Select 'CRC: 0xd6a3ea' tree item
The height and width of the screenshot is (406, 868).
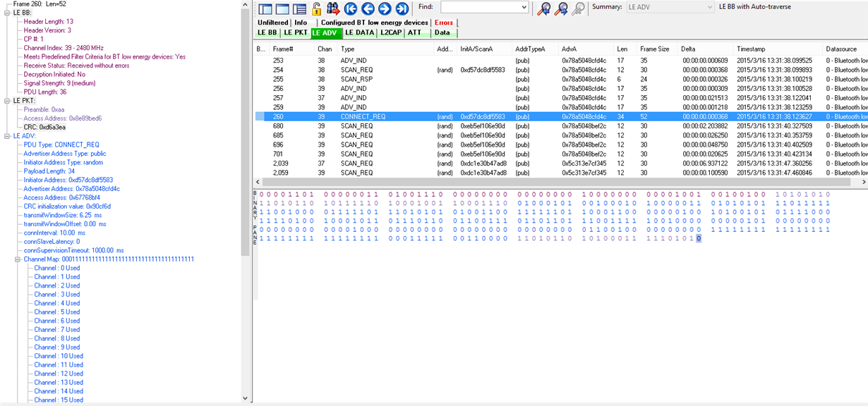click(44, 127)
